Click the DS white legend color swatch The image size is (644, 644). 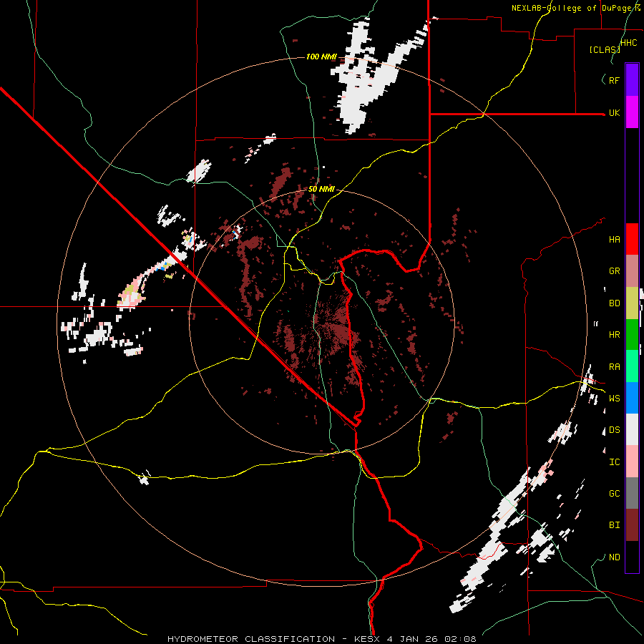(632, 429)
